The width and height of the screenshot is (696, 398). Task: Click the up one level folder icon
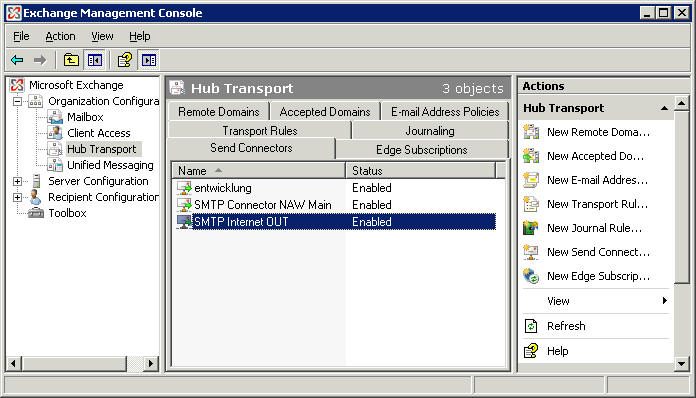point(71,60)
